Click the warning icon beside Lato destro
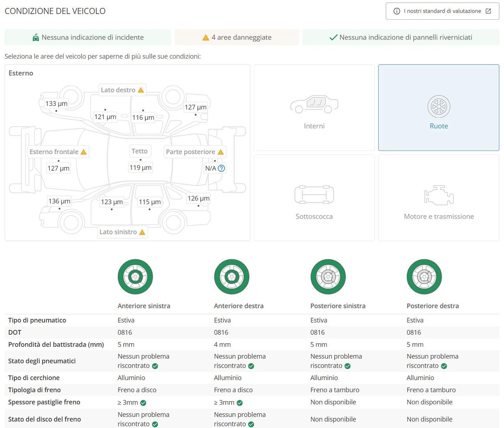504x428 pixels. 141,90
